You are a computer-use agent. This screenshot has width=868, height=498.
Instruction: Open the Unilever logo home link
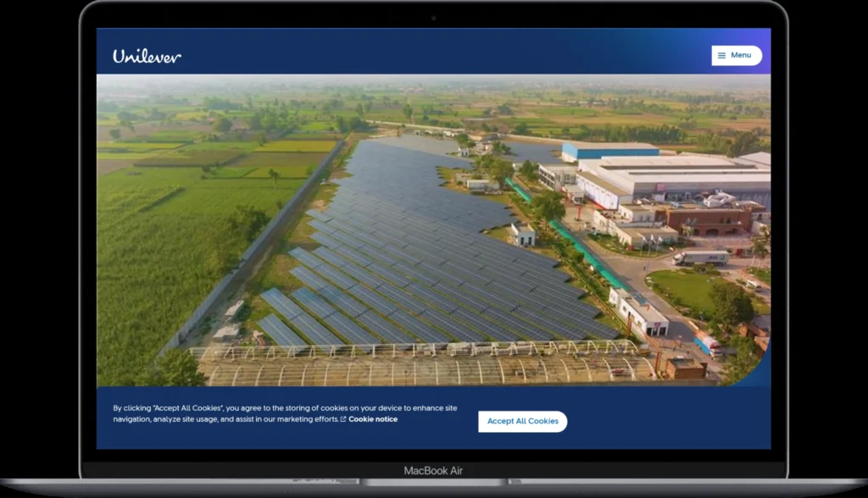click(147, 56)
